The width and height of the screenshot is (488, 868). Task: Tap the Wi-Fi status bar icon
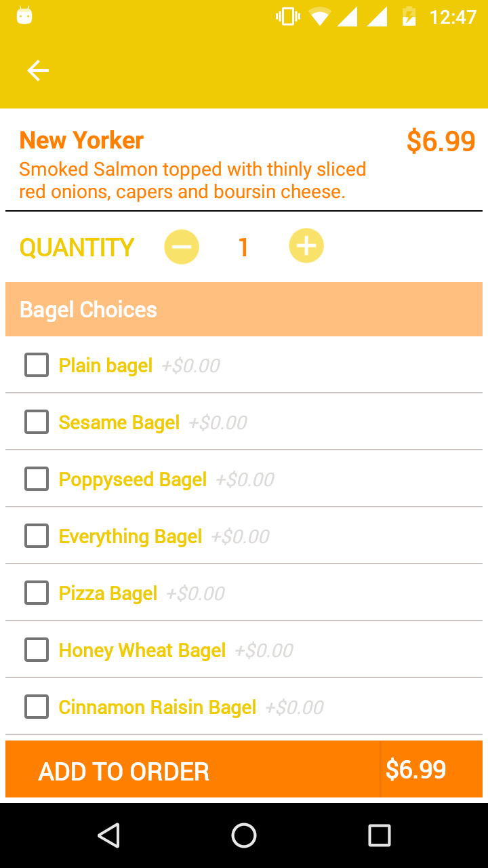[319, 16]
